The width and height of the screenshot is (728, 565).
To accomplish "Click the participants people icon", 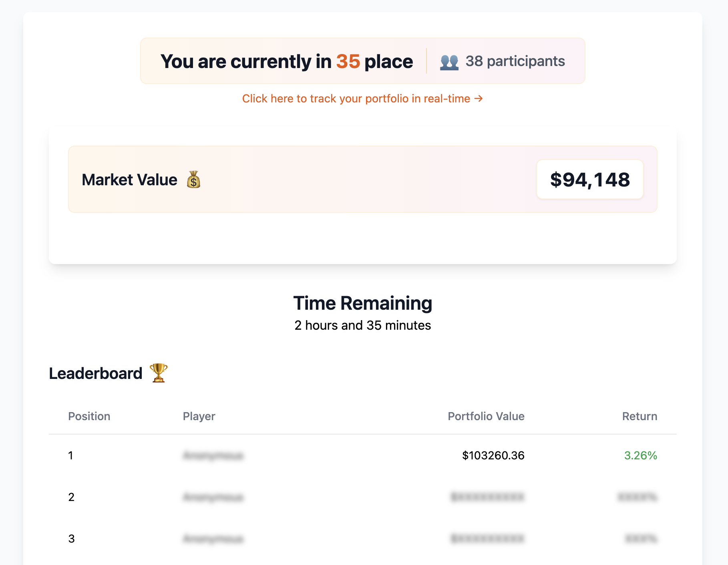I will pyautogui.click(x=449, y=62).
